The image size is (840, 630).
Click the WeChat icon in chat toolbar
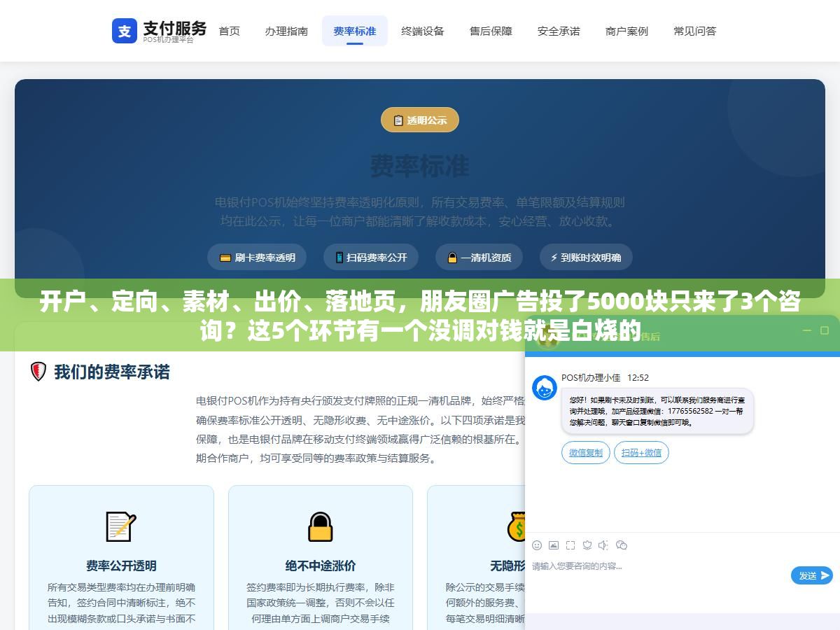[x=621, y=545]
